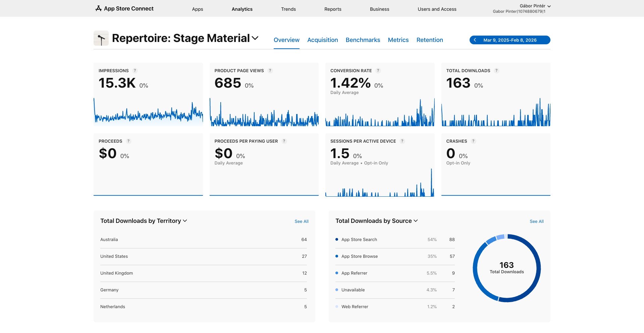The width and height of the screenshot is (644, 333).
Task: Expand the app switcher chevron beside Repertoire title
Action: point(255,38)
